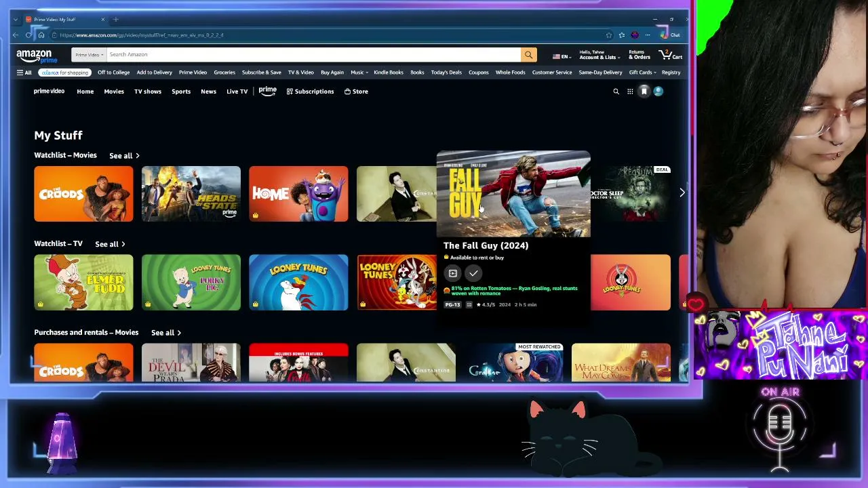Open a new browser tab
This screenshot has width=868, height=488.
click(x=116, y=19)
